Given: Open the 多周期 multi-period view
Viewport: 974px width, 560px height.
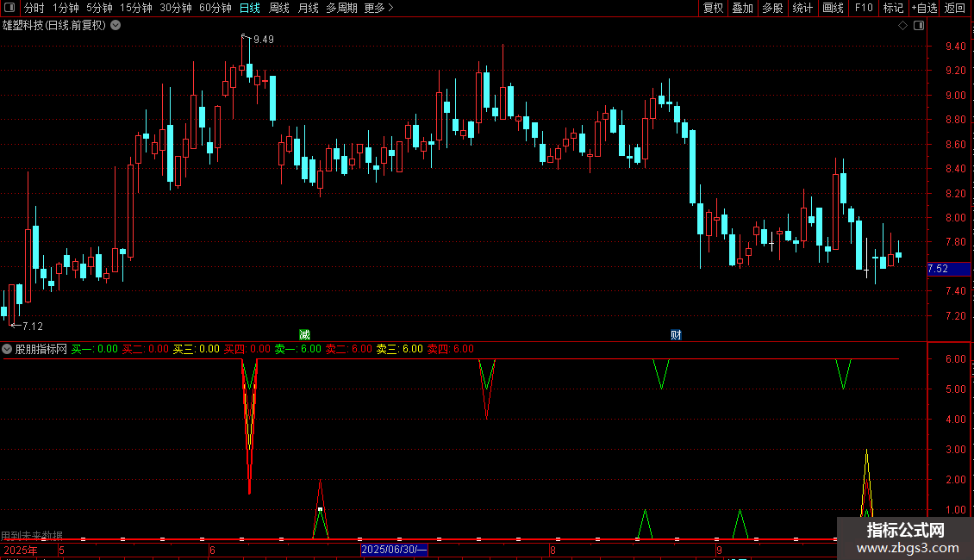Looking at the screenshot, I should (341, 8).
